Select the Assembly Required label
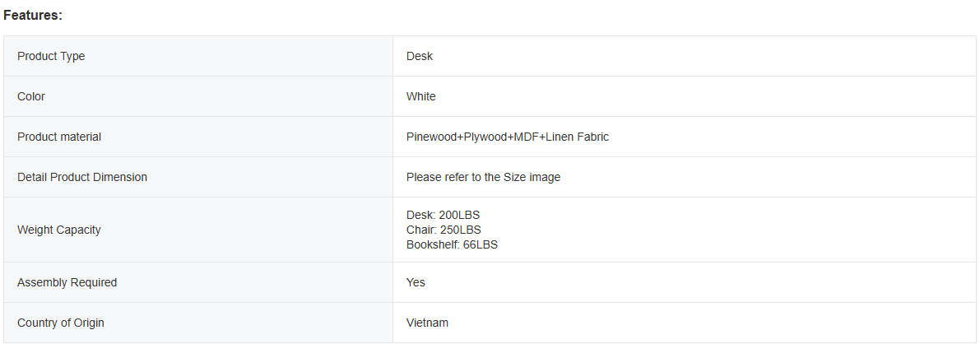Screen dimensions: 980x344 [x=67, y=282]
